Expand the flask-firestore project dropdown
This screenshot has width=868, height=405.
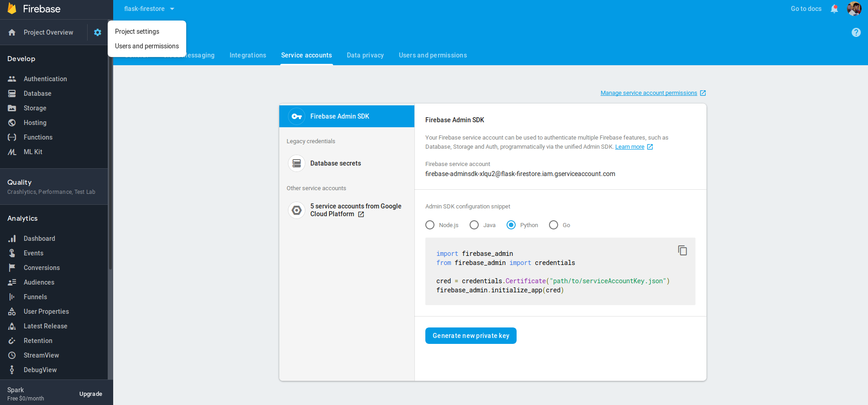[x=149, y=9]
